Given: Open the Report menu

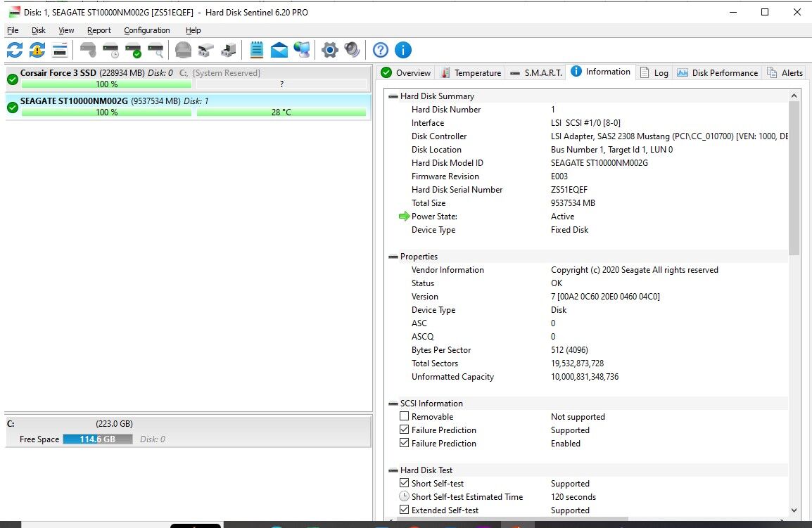Looking at the screenshot, I should click(99, 30).
